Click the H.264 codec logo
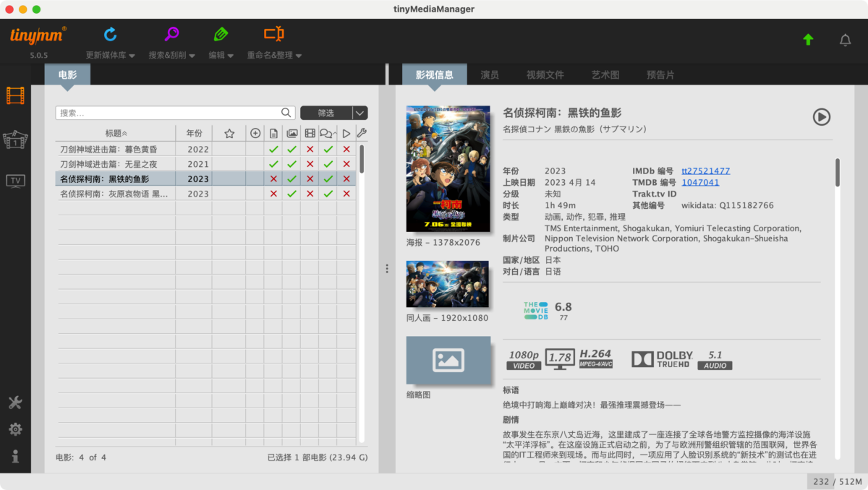868x490 pixels. click(x=596, y=359)
